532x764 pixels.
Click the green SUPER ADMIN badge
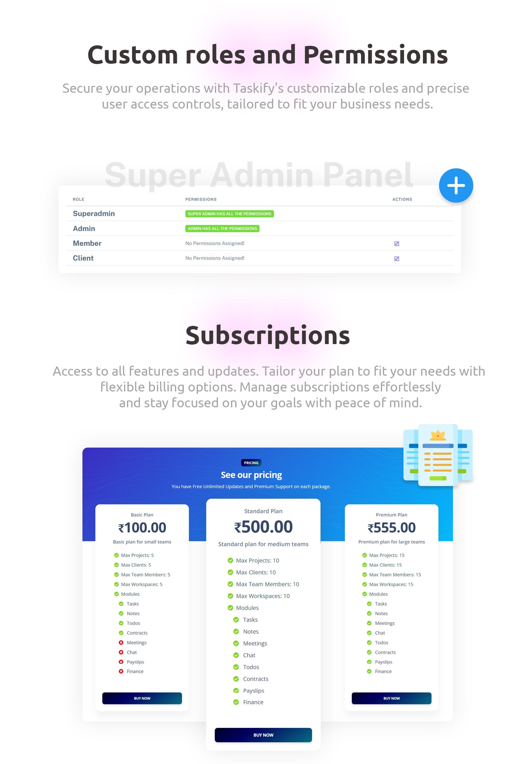coord(229,214)
